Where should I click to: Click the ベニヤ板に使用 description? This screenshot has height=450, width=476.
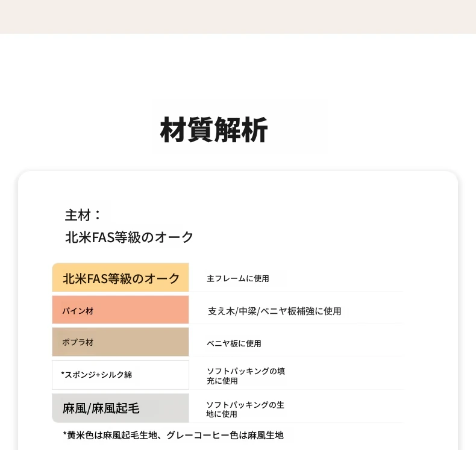pos(234,343)
